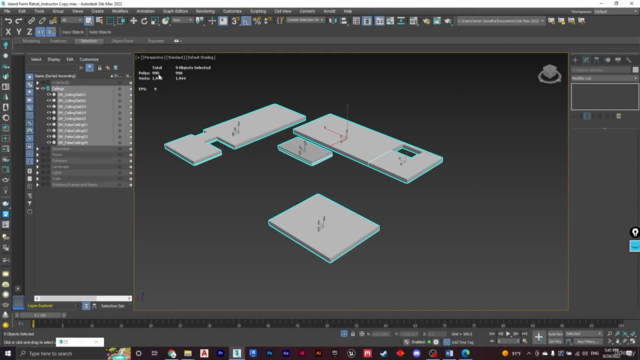Activate the Select and Move tool
The height and width of the screenshot is (360, 640).
click(x=133, y=21)
